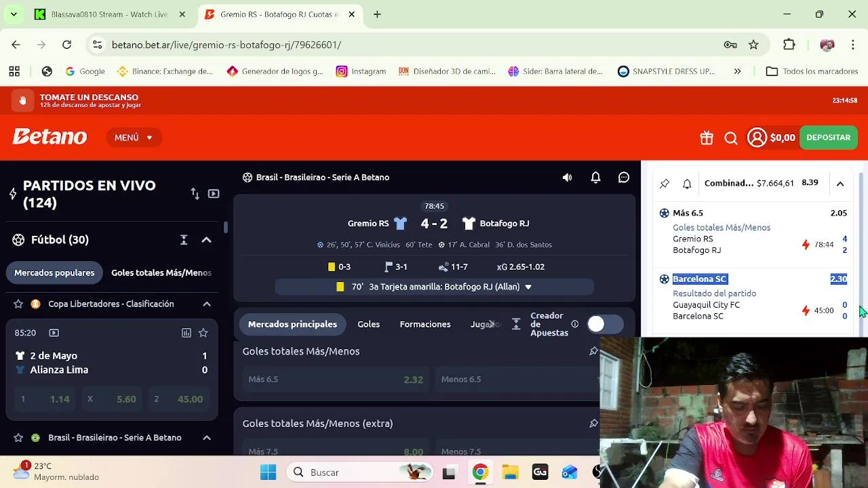This screenshot has height=488, width=868.
Task: Collapse all leagues under Fútbol icon
Action: tap(184, 240)
